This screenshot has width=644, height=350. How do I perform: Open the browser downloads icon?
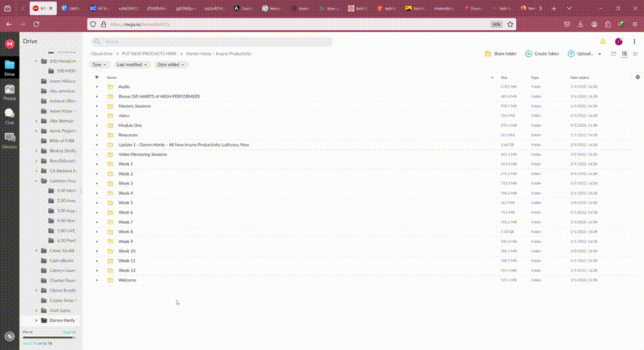pos(580,24)
